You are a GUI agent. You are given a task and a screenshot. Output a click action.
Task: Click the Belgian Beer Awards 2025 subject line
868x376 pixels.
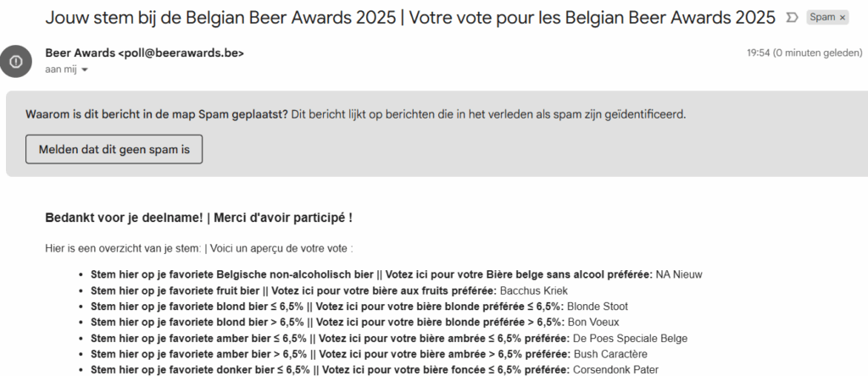tap(409, 17)
